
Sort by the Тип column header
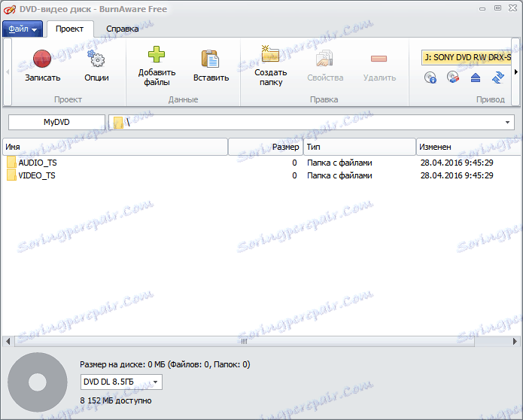[360, 147]
